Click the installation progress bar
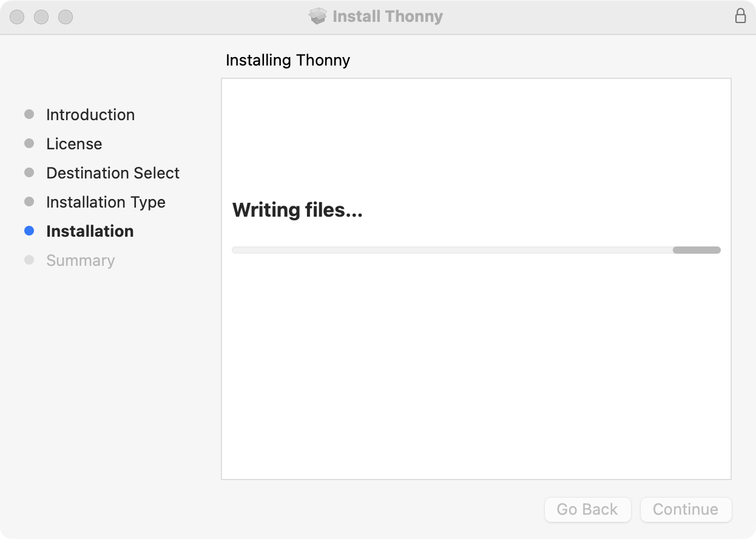 click(x=476, y=250)
